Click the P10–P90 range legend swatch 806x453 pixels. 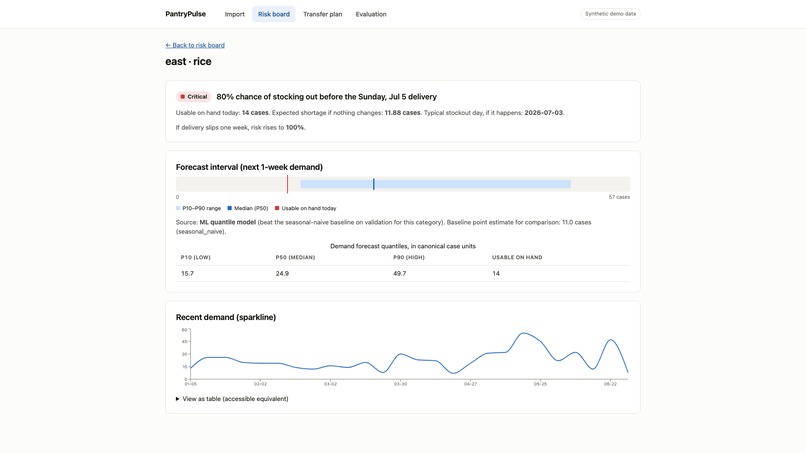178,208
